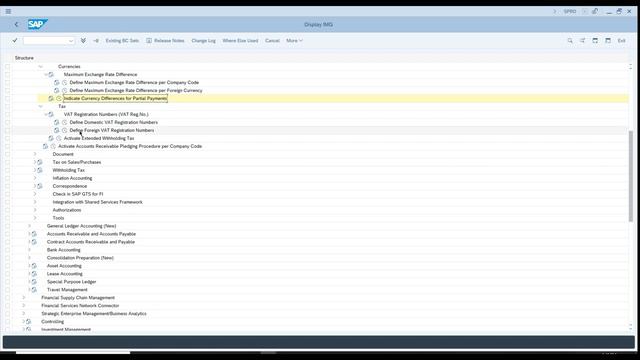Click Cancel in the toolbar
Viewport: 640px width, 360px height.
pyautogui.click(x=272, y=40)
